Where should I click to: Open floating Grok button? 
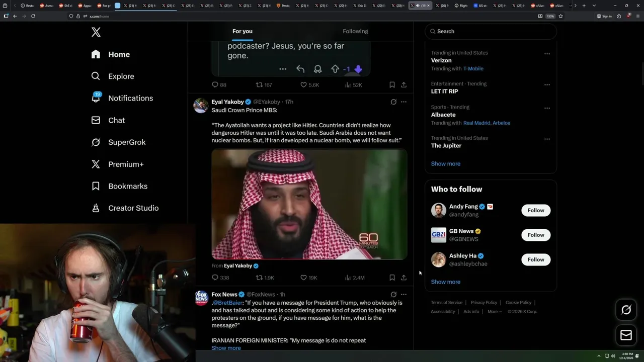(626, 310)
